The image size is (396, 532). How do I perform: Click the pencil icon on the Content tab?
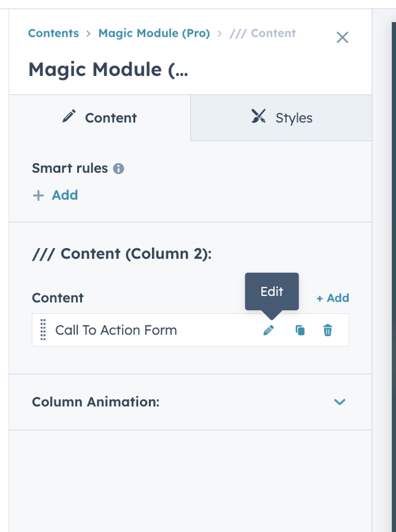(69, 116)
